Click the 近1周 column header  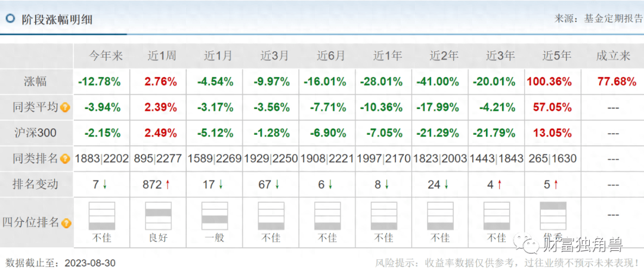coord(162,56)
